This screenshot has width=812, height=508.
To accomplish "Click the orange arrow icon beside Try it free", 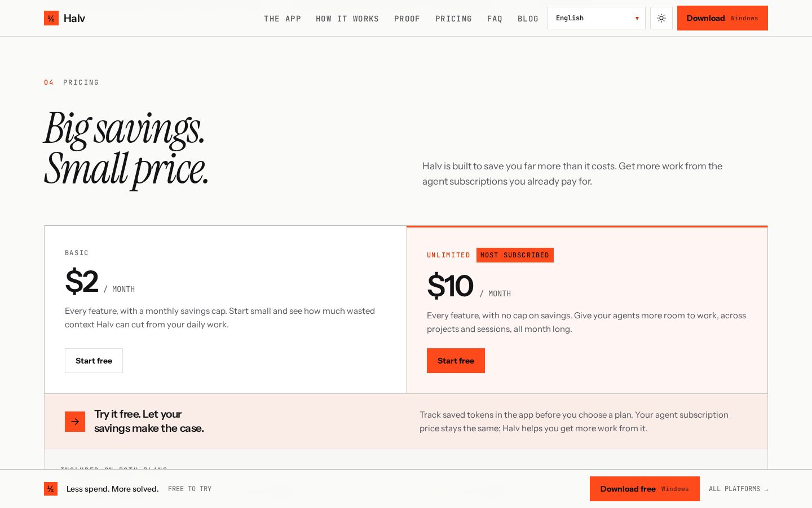I will [75, 422].
